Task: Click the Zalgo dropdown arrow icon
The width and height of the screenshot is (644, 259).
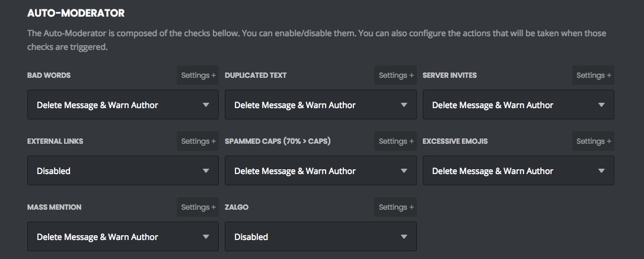Action: point(404,237)
